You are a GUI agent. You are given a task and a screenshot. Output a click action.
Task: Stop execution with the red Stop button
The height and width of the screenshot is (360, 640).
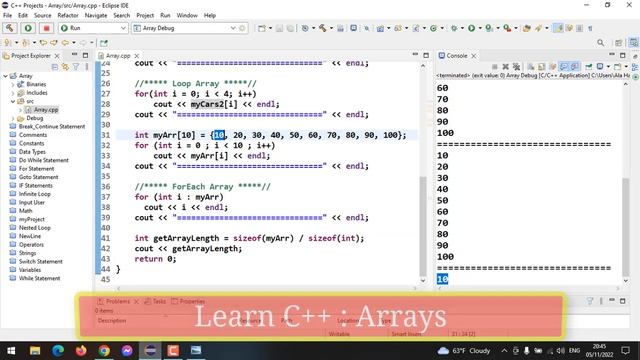tap(46, 28)
